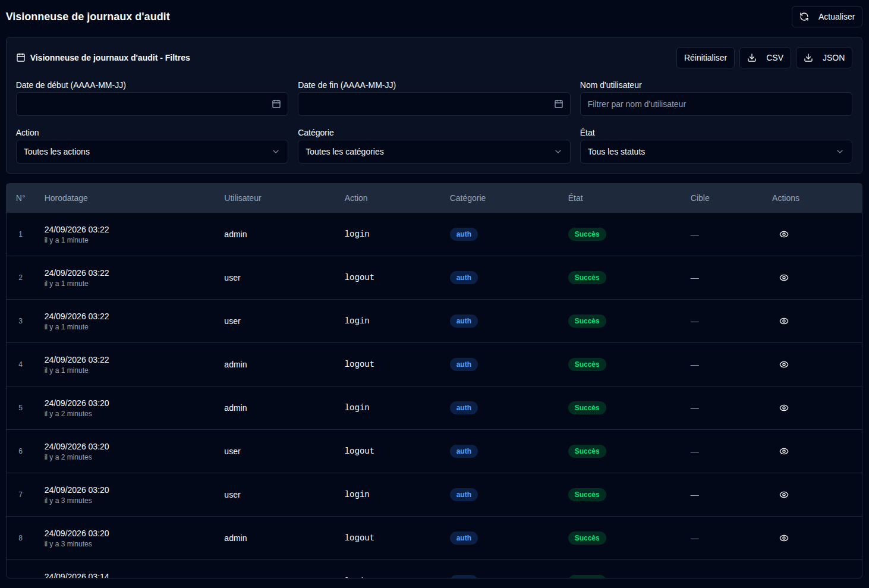Click the auth badge in row 1
The width and height of the screenshot is (869, 588).
[464, 234]
